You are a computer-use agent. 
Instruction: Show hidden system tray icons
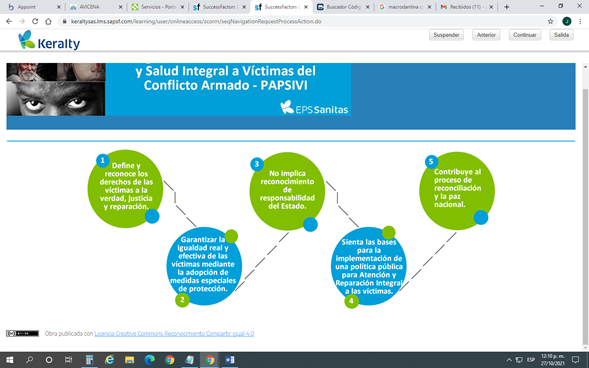point(509,360)
